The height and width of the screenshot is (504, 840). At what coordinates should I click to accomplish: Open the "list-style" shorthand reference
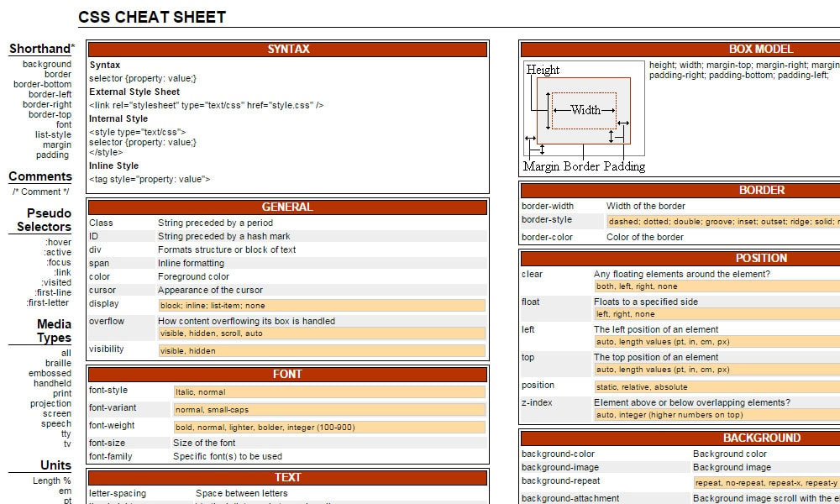(x=53, y=134)
